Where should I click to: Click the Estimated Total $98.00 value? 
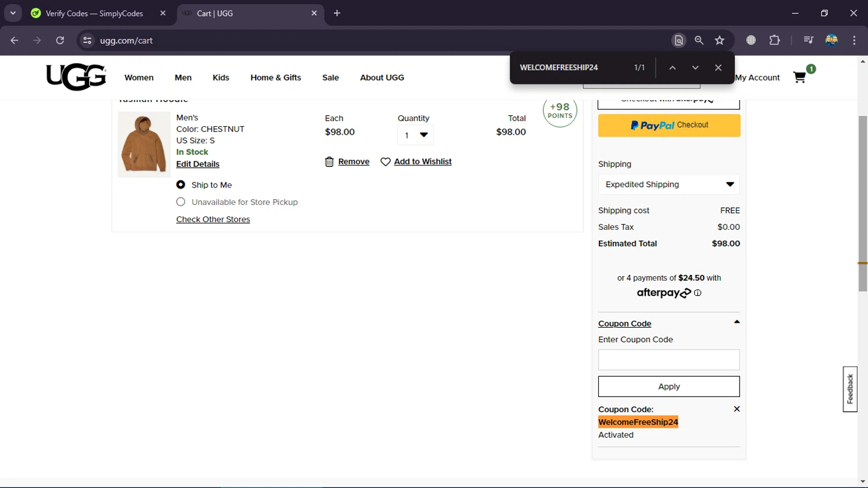click(x=726, y=244)
